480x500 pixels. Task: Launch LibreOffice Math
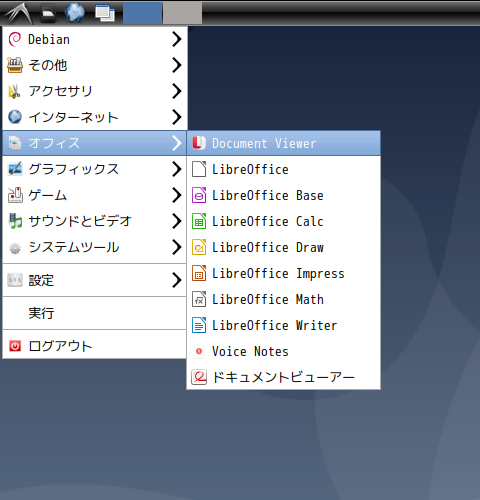click(x=284, y=299)
